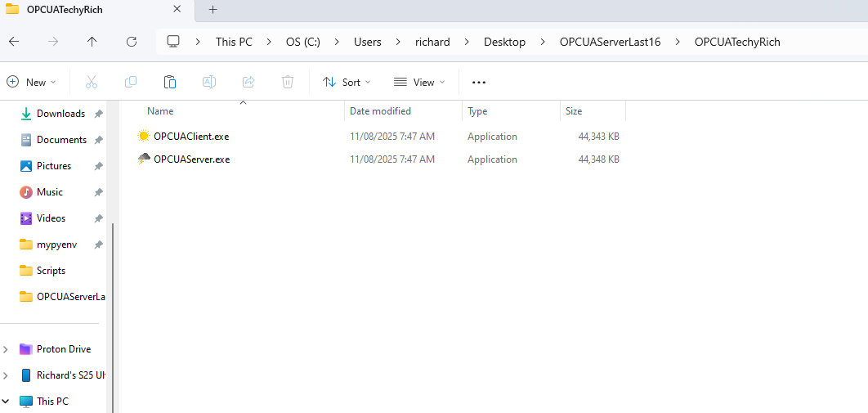
Task: Collapse the This PC tree node
Action: pyautogui.click(x=6, y=402)
